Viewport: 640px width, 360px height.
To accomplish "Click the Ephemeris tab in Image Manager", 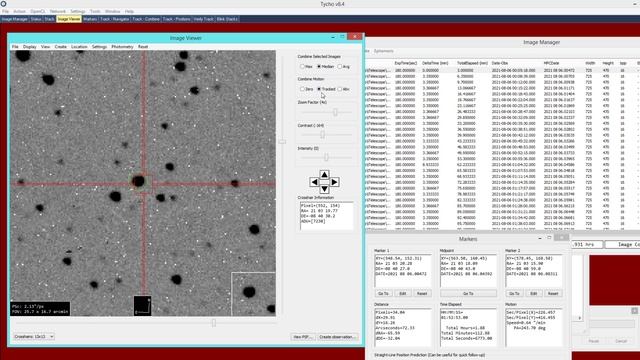I will coord(384,51).
